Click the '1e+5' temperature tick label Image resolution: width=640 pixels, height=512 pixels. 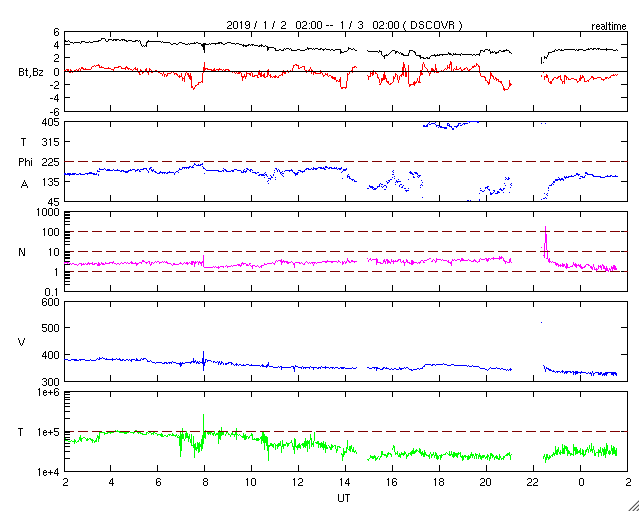[49, 432]
